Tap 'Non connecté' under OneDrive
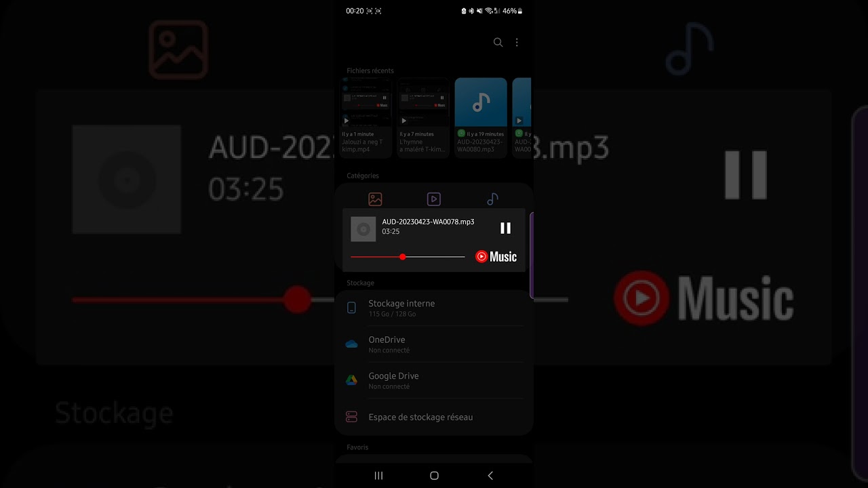Screen dimensions: 868x488 [x=389, y=350]
